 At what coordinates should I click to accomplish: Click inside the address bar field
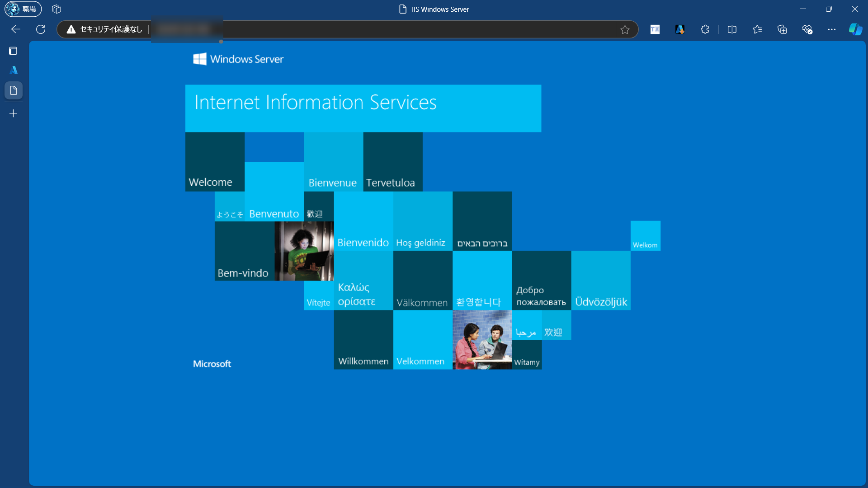click(x=407, y=29)
